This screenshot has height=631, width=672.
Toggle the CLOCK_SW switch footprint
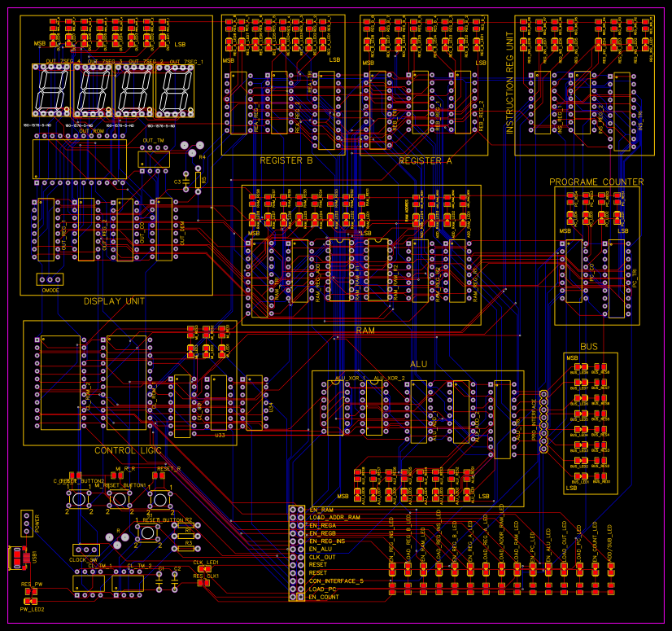(85, 549)
